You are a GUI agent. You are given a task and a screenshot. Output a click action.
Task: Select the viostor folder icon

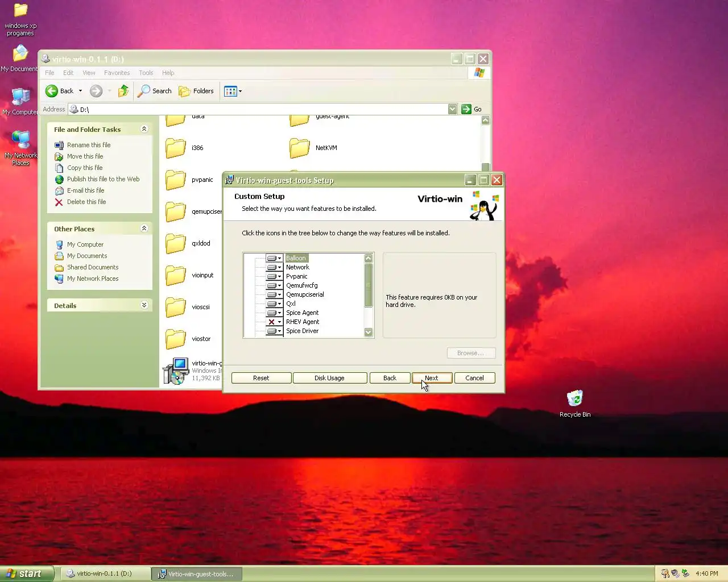(176, 339)
